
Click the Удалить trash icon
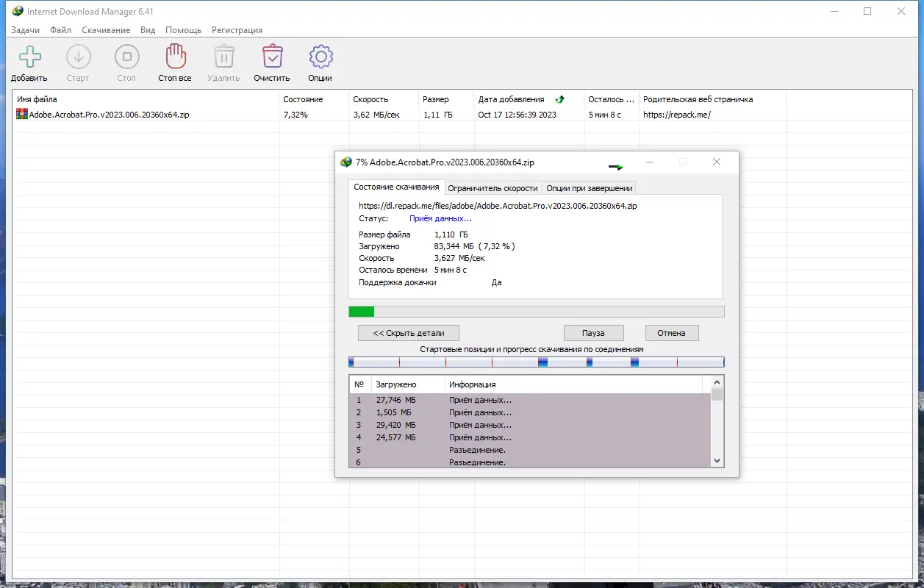coord(223,57)
